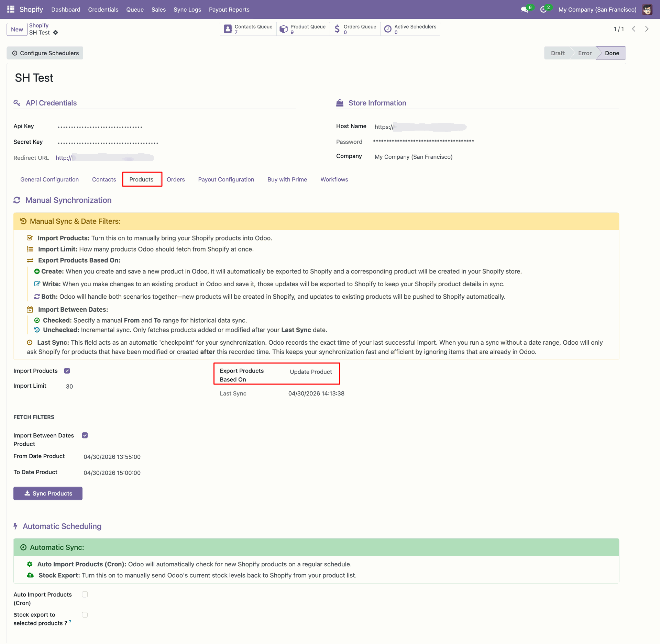Image resolution: width=660 pixels, height=644 pixels.
Task: Toggle Import Between Dates Product checkbox
Action: 85,435
